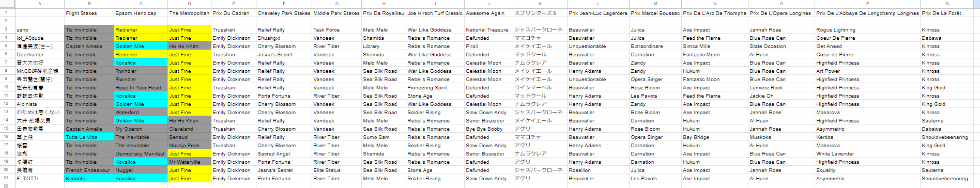This screenshot has height=188, width=980.
Task: Select the Pioneering Spirit cell
Action: click(x=435, y=87)
